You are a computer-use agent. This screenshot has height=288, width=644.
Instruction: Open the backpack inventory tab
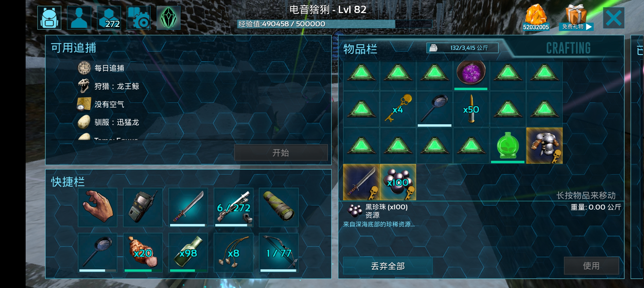click(49, 18)
